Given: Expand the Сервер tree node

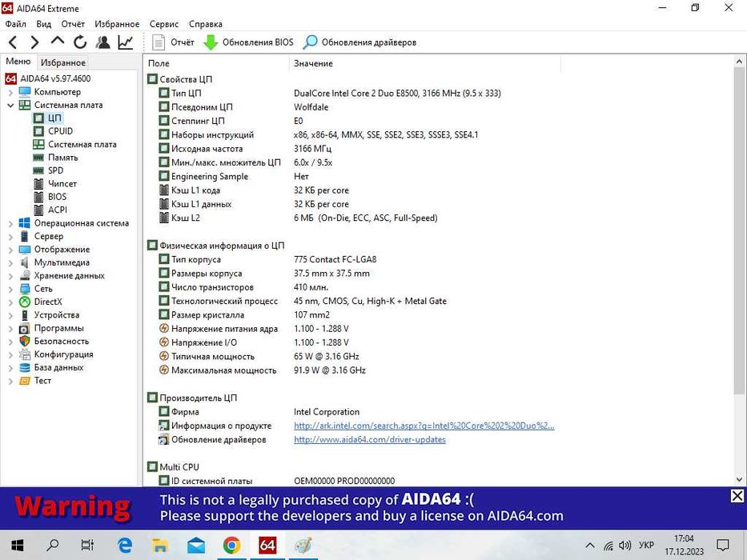Looking at the screenshot, I should click(x=10, y=236).
